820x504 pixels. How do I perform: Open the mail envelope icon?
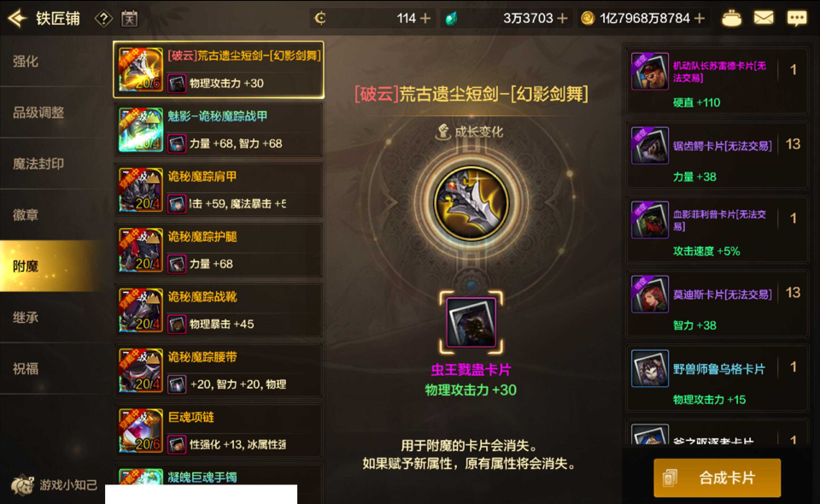point(764,18)
